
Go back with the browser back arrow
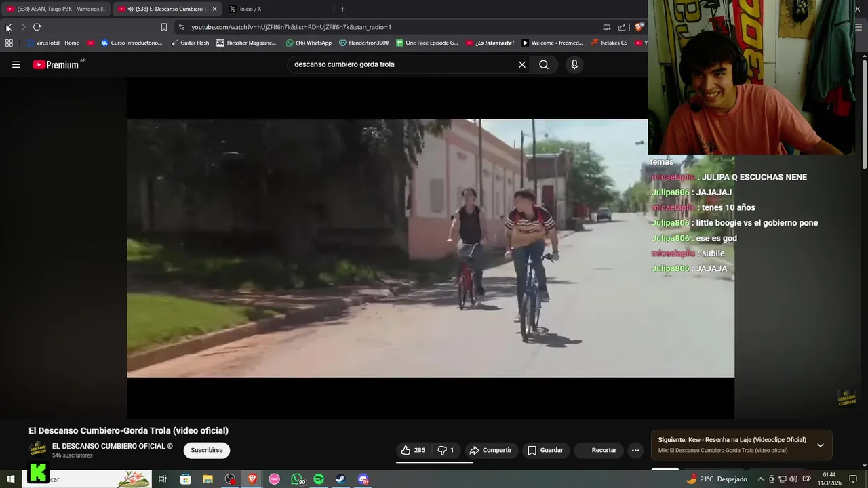(x=8, y=27)
